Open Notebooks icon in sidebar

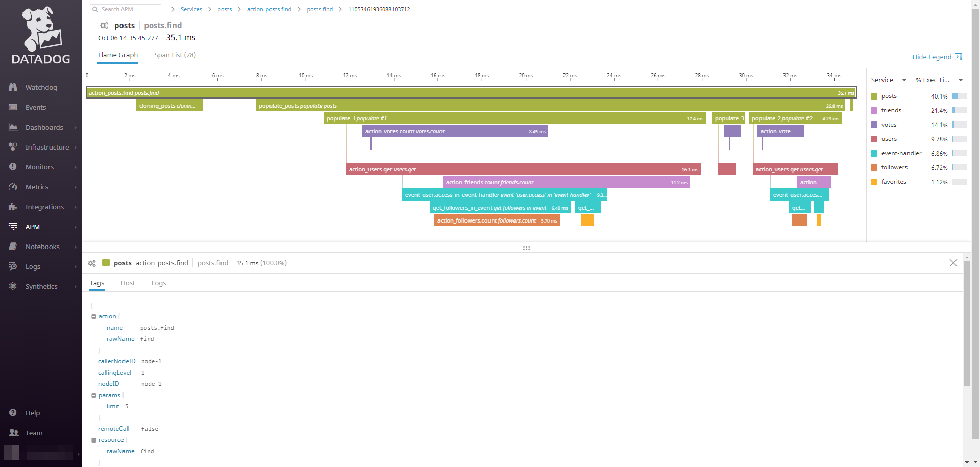pos(13,247)
